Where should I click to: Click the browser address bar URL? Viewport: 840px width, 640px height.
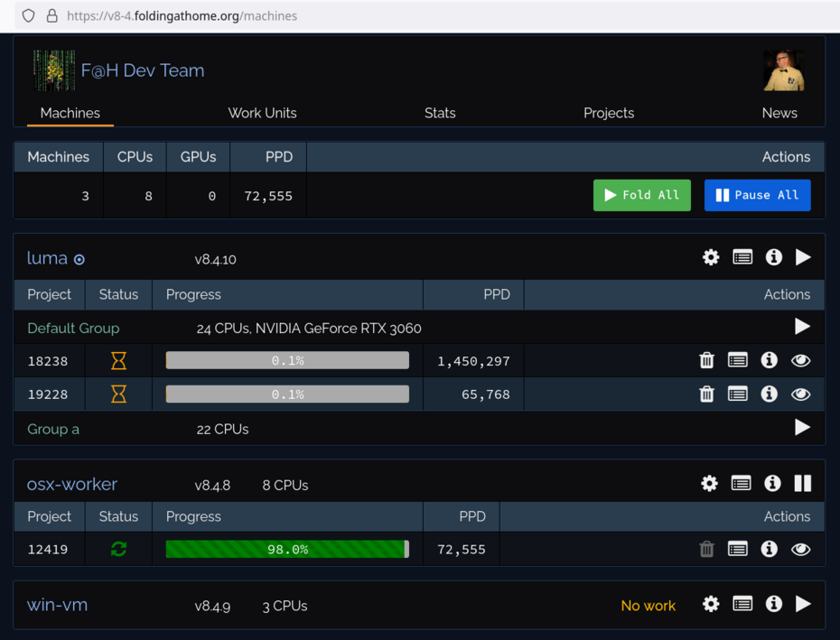182,16
